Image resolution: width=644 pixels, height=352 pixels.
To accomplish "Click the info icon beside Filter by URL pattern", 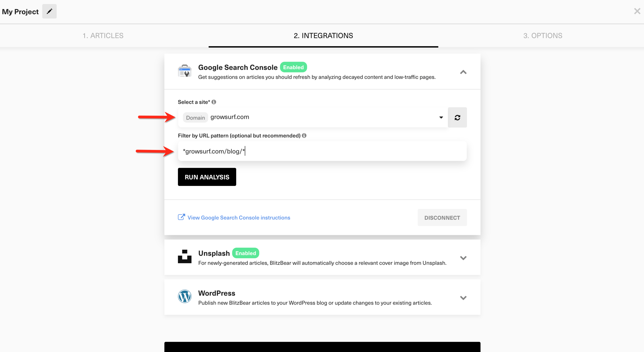I will tap(304, 136).
